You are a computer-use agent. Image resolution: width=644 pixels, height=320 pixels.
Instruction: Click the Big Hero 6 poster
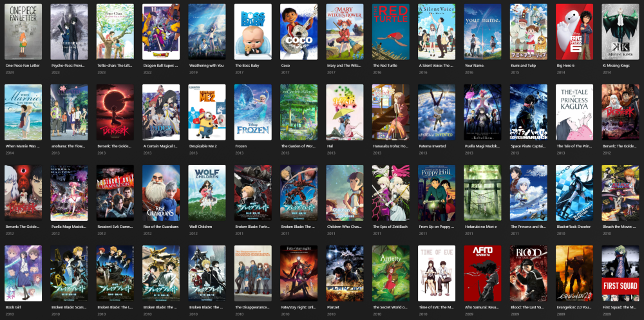pyautogui.click(x=574, y=32)
